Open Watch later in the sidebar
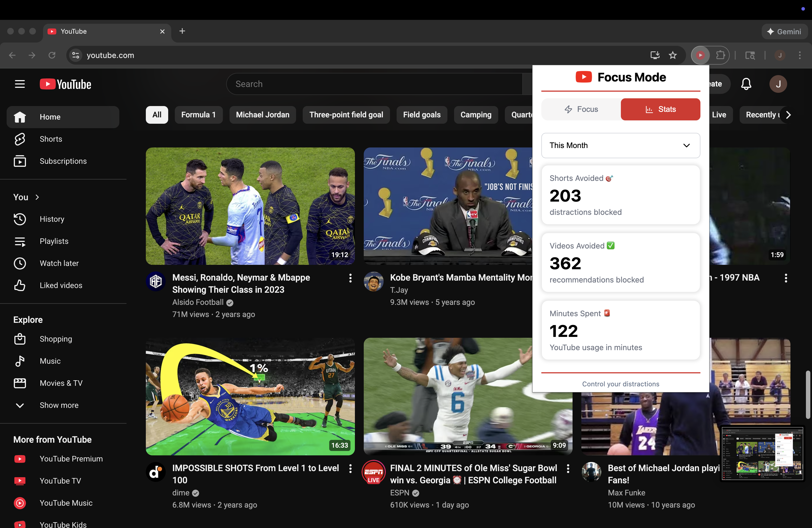The image size is (812, 528). [x=59, y=263]
